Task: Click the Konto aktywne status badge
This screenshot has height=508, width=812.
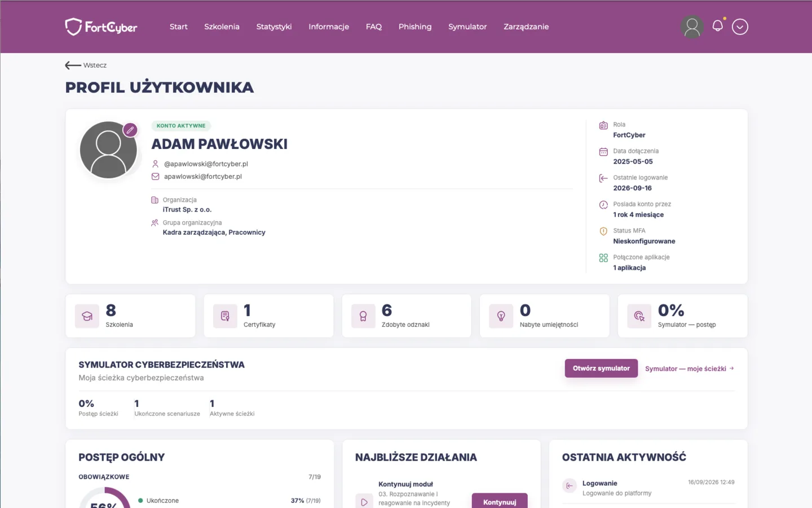Action: point(181,126)
